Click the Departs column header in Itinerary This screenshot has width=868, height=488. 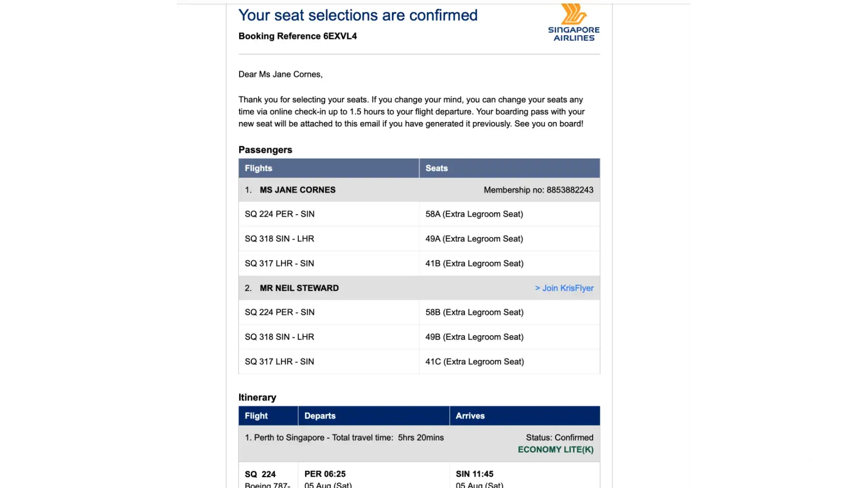[320, 416]
